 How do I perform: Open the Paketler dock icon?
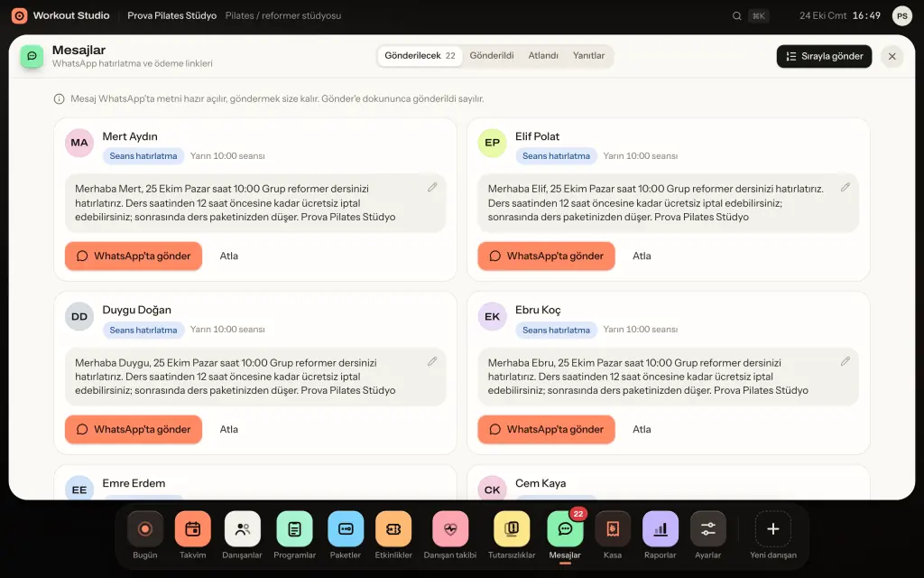346,528
